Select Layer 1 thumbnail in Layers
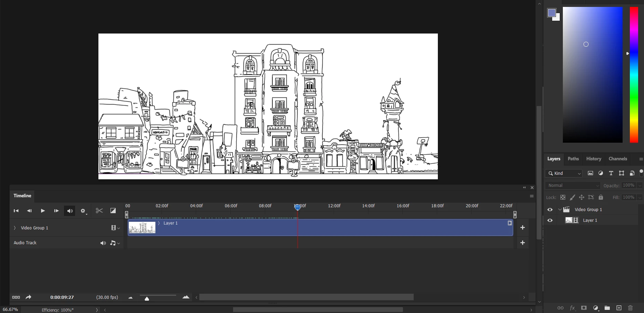This screenshot has height=313, width=644. (x=572, y=220)
